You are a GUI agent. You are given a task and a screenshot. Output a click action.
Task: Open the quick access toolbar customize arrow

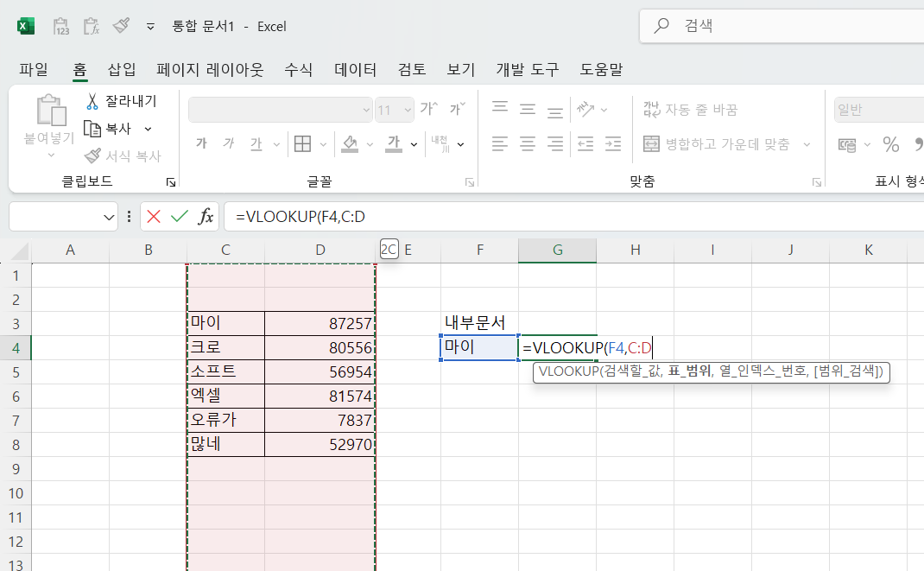pos(151,27)
